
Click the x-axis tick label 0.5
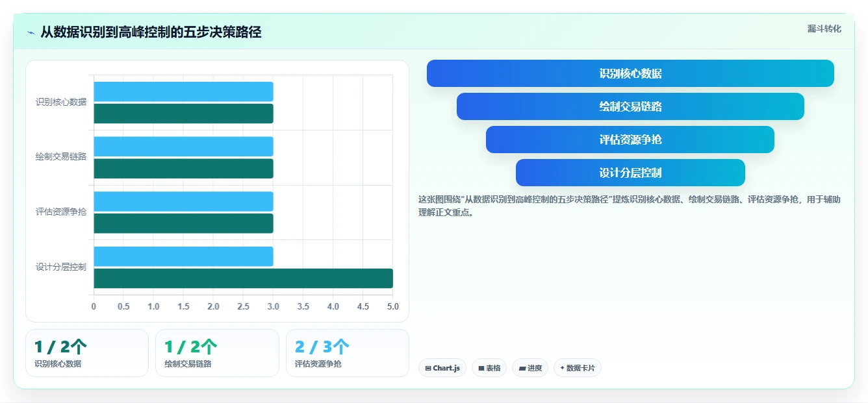click(123, 306)
